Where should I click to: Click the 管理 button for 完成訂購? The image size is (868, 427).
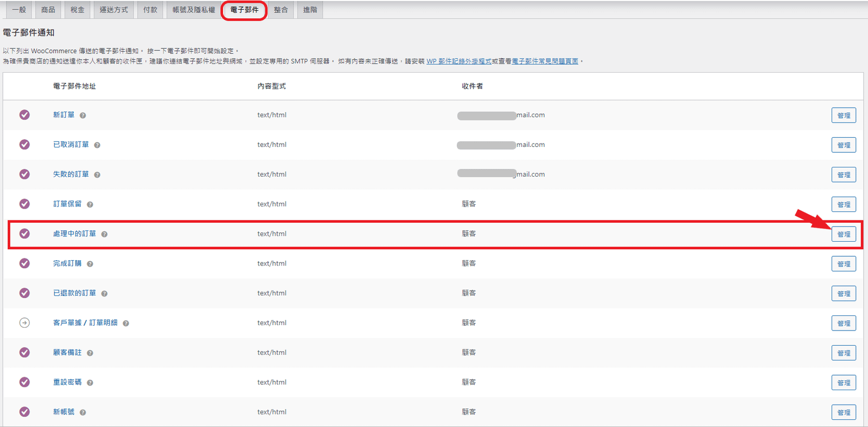(x=844, y=264)
